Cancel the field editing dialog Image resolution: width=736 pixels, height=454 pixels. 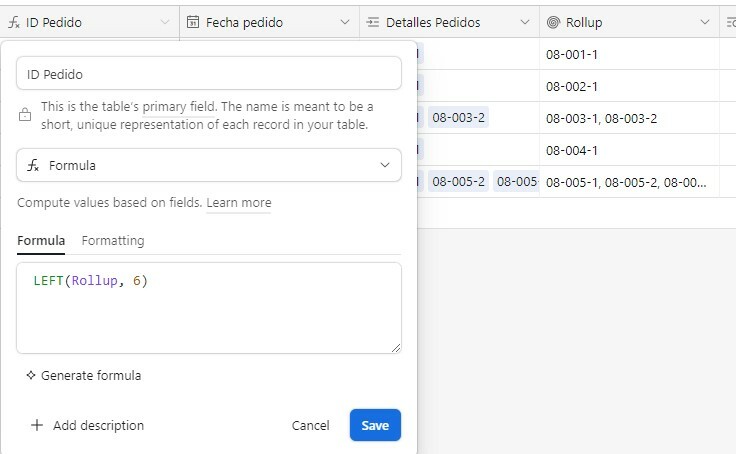[310, 425]
